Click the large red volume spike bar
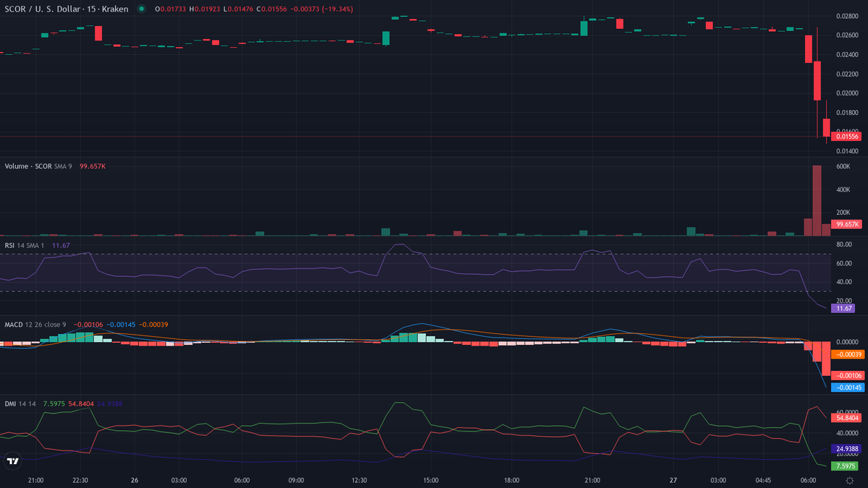This screenshot has width=868, height=488. 817,200
